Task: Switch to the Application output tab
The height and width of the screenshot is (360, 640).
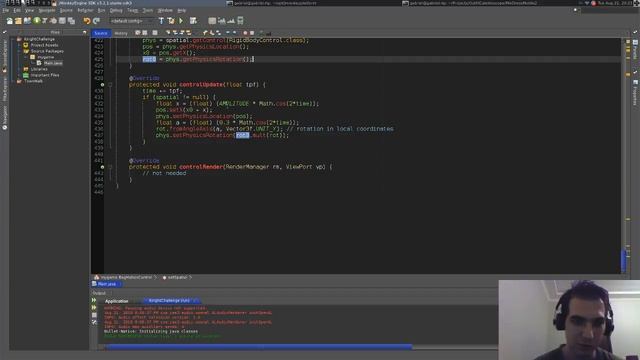Action: click(116, 301)
